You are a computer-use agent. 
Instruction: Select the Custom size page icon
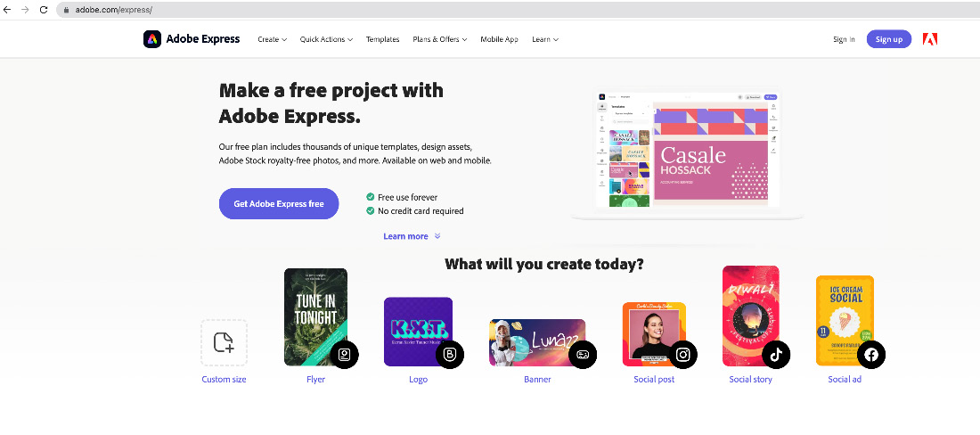coord(224,342)
